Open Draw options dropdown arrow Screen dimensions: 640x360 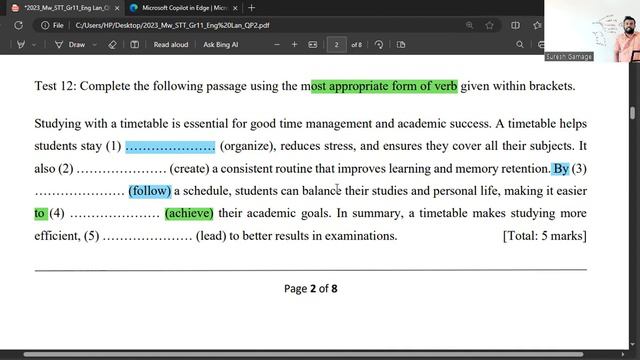pos(94,44)
